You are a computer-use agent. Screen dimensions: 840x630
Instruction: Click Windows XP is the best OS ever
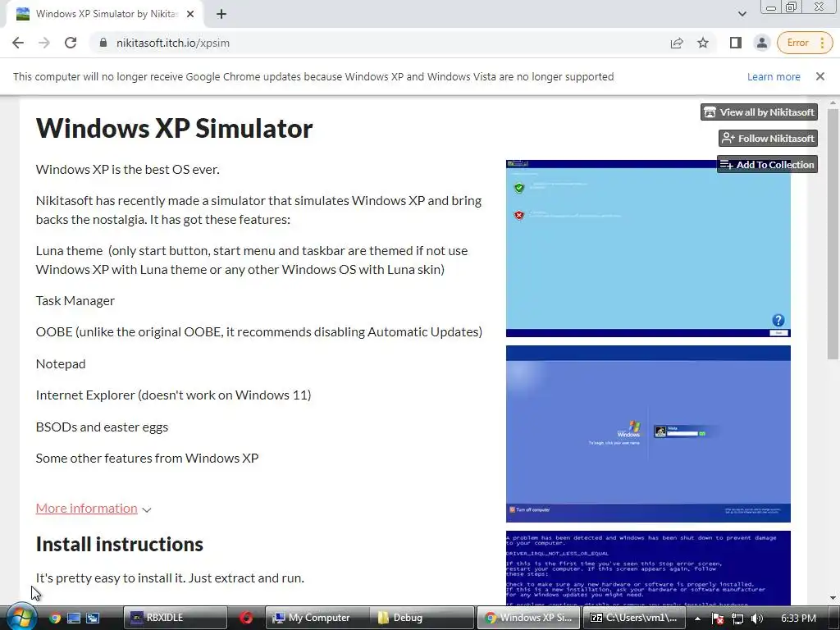127,169
